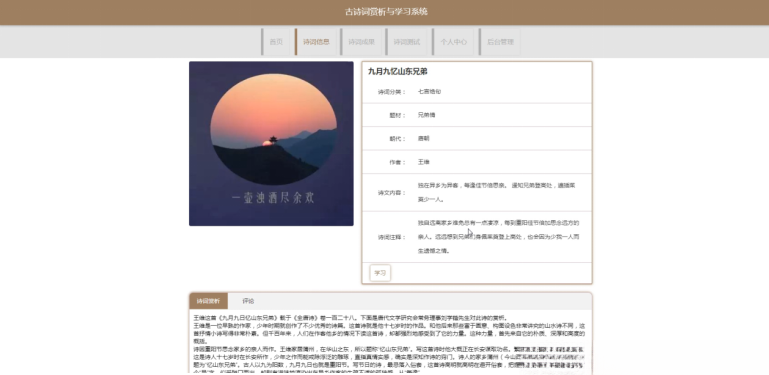
Task: Click the sunset poem cover image
Action: (271, 144)
